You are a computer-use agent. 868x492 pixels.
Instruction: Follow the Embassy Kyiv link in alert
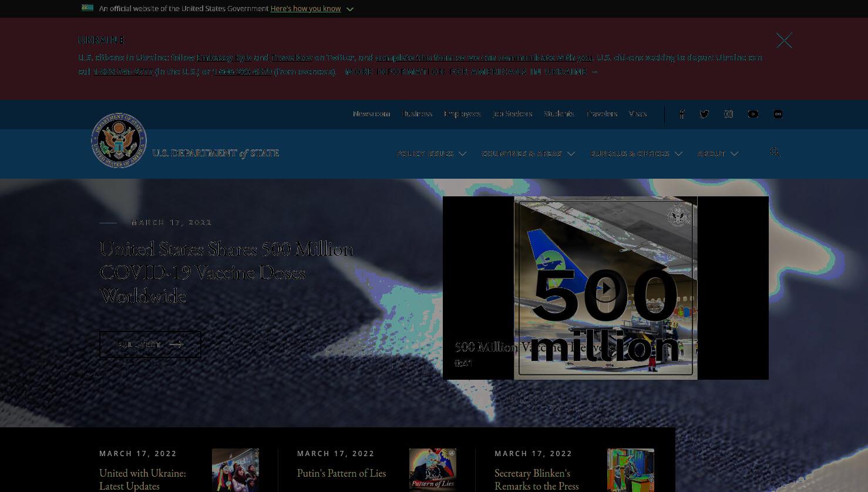[224, 58]
